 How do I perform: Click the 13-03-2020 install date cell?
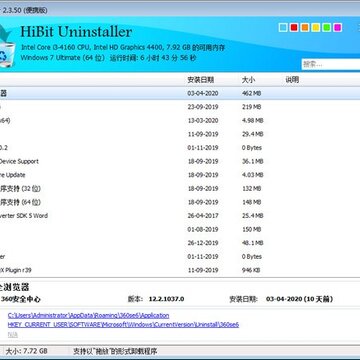coord(203,121)
